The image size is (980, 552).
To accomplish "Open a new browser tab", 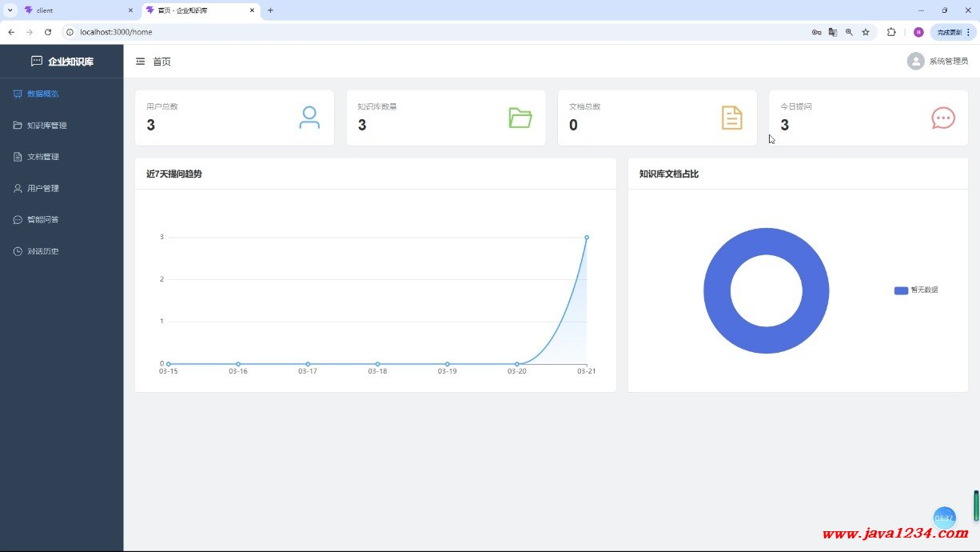I will [x=270, y=10].
